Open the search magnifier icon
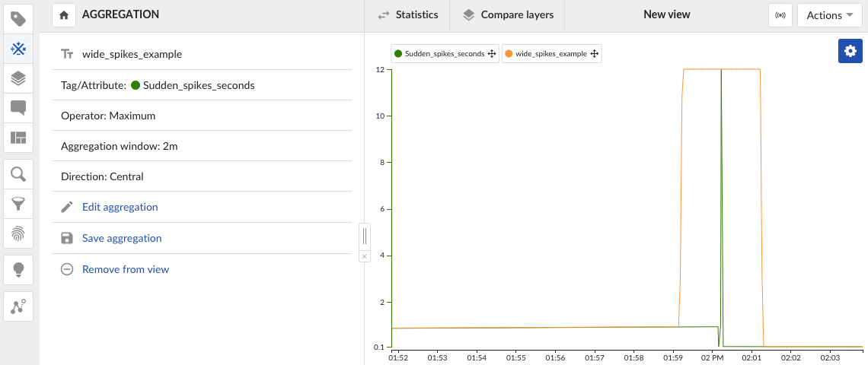 tap(18, 175)
